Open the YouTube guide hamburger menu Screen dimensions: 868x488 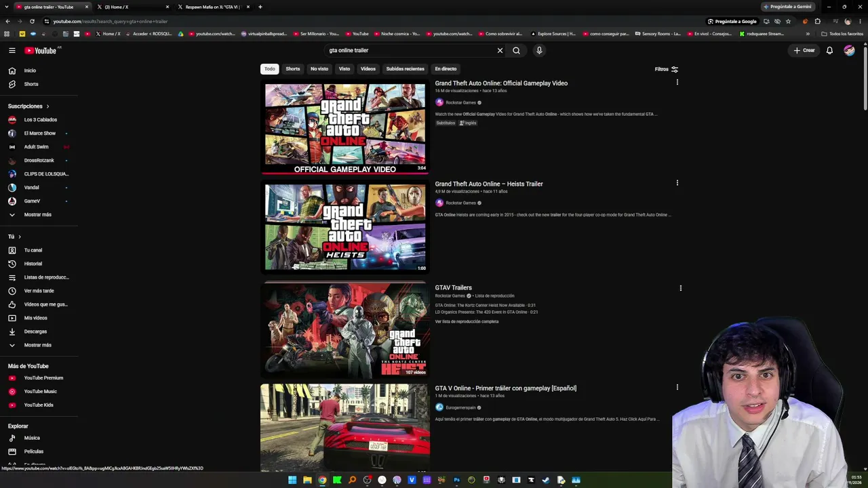click(x=12, y=50)
